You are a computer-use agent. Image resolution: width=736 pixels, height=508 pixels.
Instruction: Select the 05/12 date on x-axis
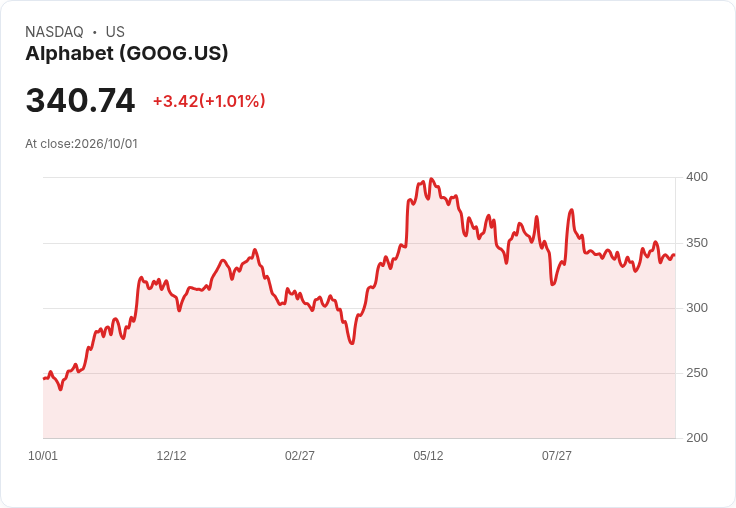coord(428,456)
